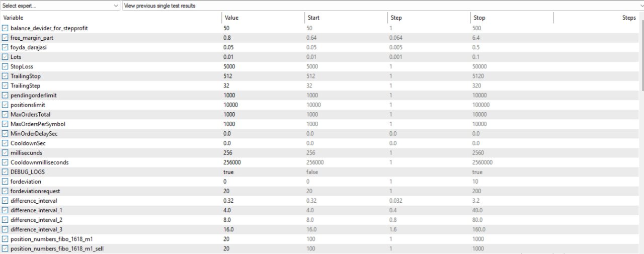Viewport: 644px width, 254px height.
Task: Select the TrailingStep stop value 320
Action: coord(512,86)
